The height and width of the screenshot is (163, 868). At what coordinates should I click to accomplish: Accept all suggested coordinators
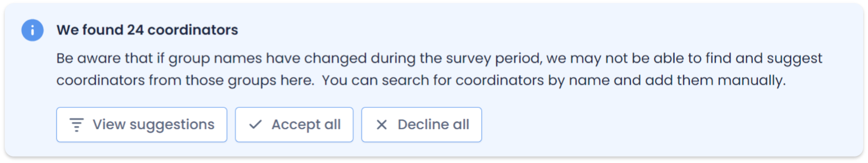[294, 125]
